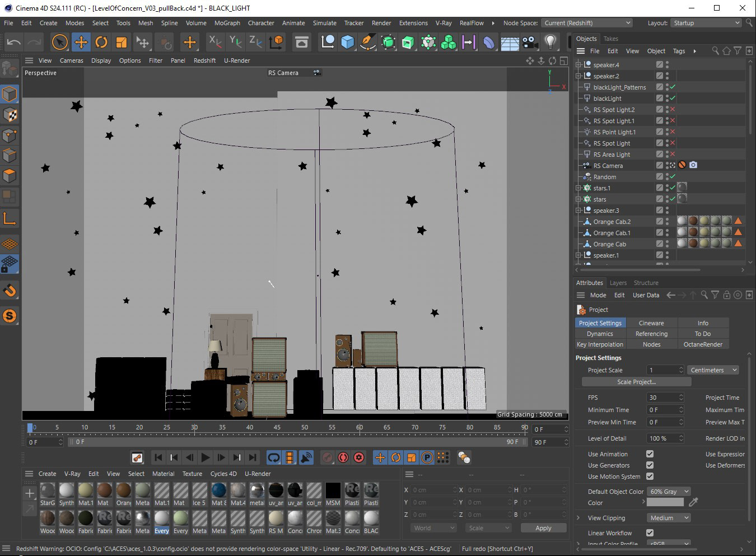Expand the View Clipping section arrow
The width and height of the screenshot is (756, 556).
pyautogui.click(x=578, y=518)
